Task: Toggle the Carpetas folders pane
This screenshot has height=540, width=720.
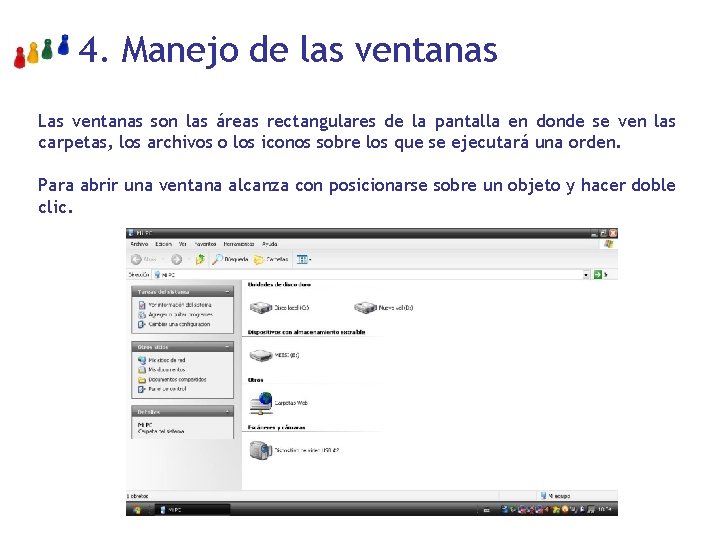Action: 271,259
